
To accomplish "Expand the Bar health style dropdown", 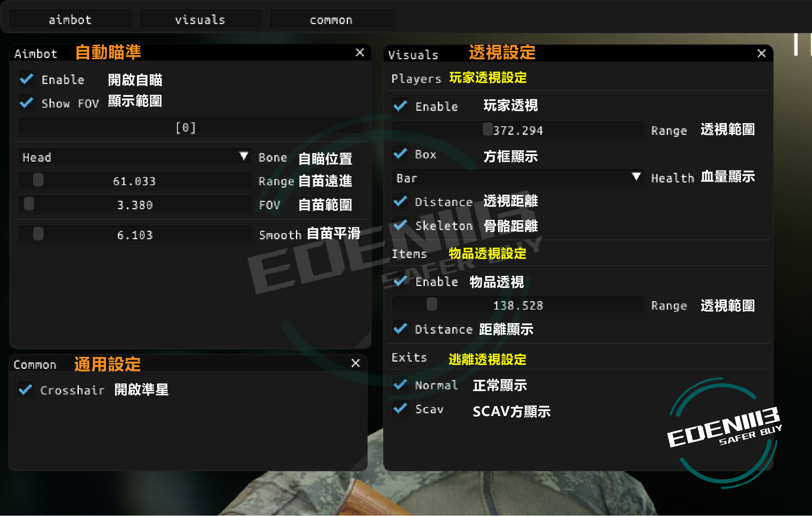I will coord(518,177).
